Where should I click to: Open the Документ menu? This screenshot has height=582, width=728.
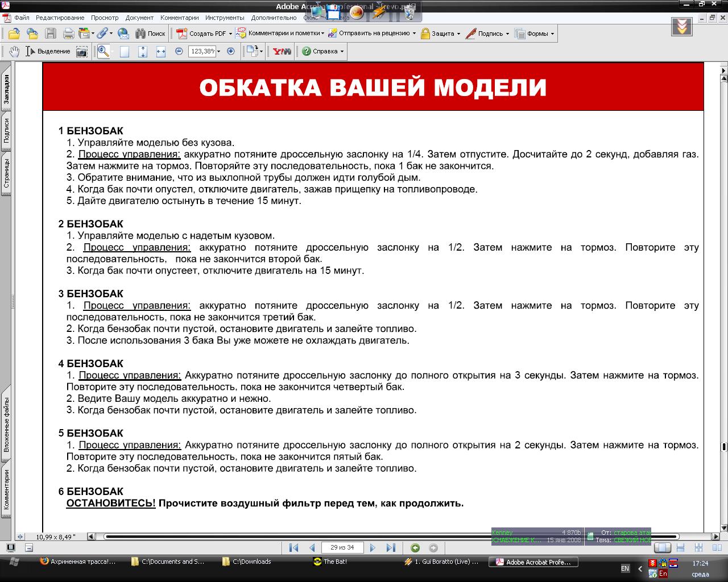click(139, 18)
